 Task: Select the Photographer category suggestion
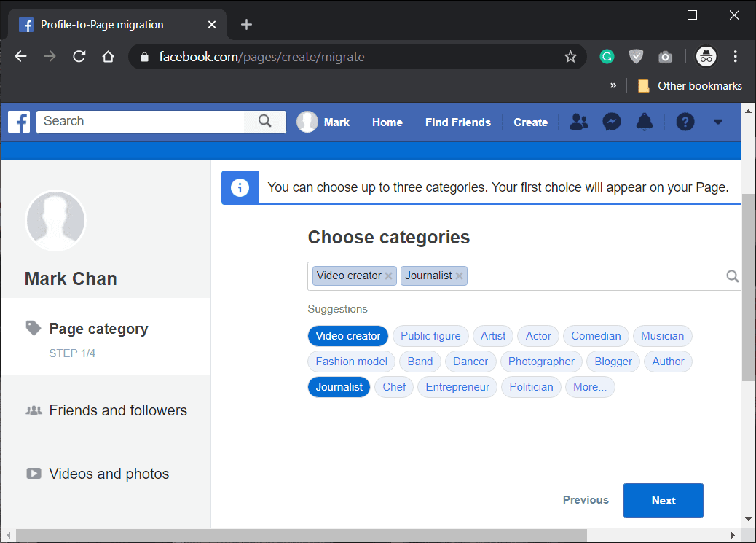(541, 362)
